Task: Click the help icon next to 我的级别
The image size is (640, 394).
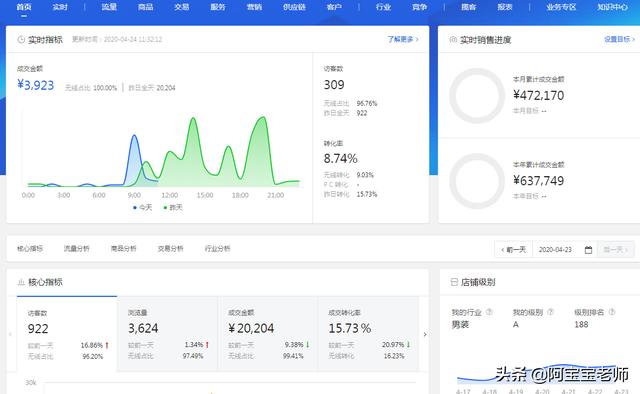Action: 550,312
